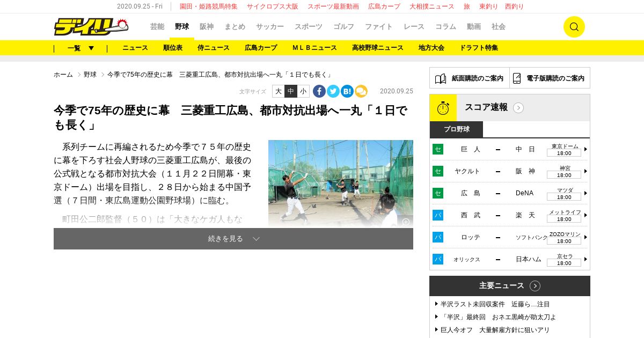Click the stopwatch icon in スコア速報
This screenshot has width=644, height=338.
443,108
